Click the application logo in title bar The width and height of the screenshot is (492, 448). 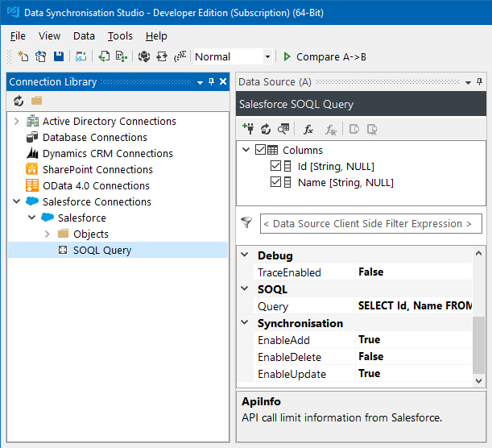pos(13,12)
